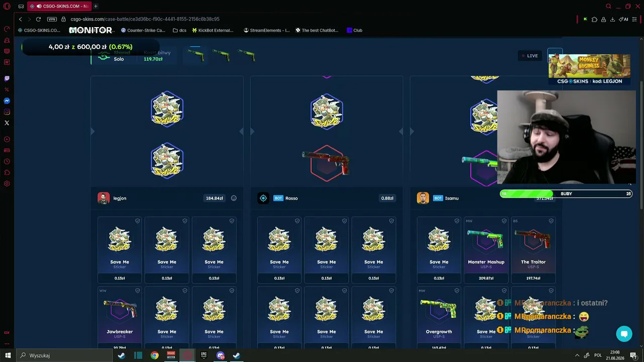This screenshot has width=644, height=362.
Task: Click the LIVE indicator button
Action: pos(529,56)
